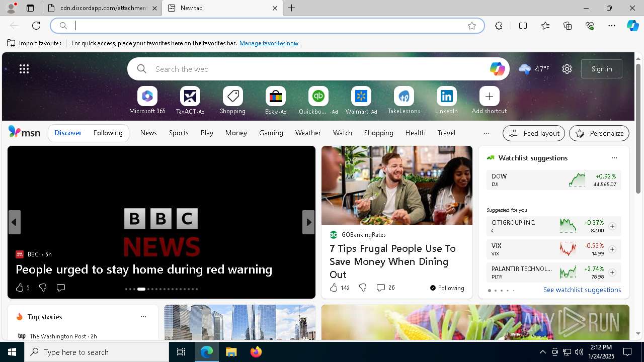This screenshot has width=644, height=362.
Task: Switch to the Following feed
Action: (108, 133)
